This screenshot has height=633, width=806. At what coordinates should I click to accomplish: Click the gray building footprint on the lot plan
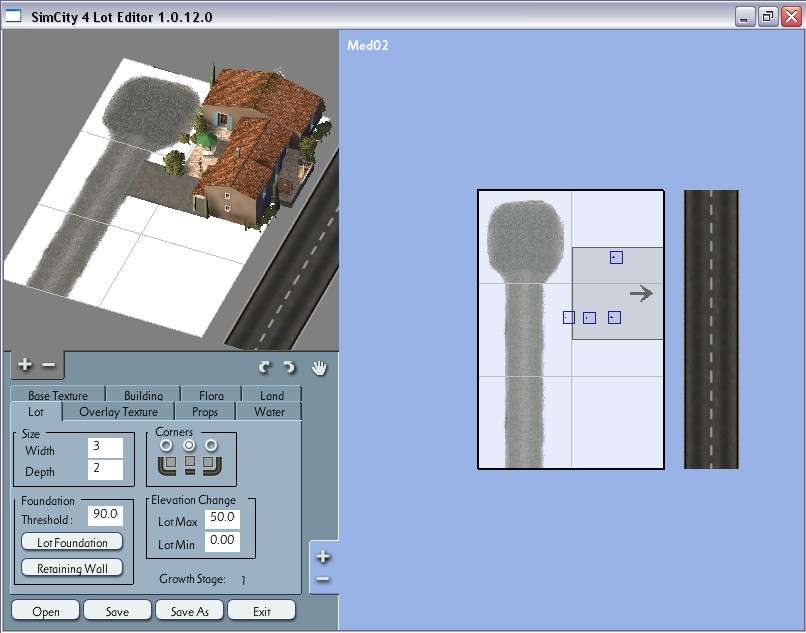[x=617, y=293]
